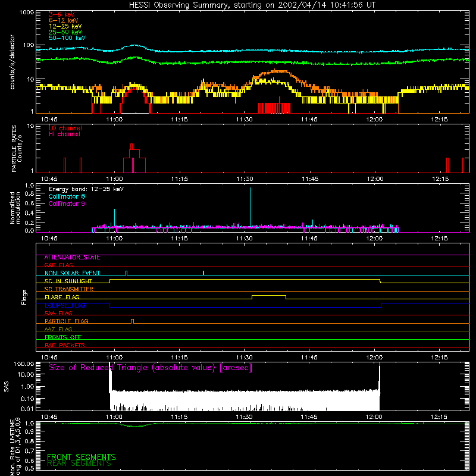Click the PARTICLE_FLAG pulse marker

coord(132,321)
